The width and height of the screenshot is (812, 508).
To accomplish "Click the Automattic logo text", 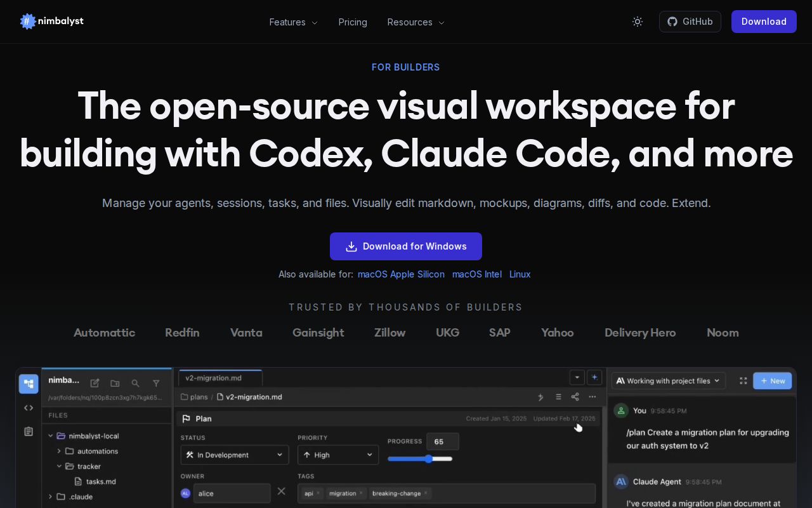I will tap(104, 333).
